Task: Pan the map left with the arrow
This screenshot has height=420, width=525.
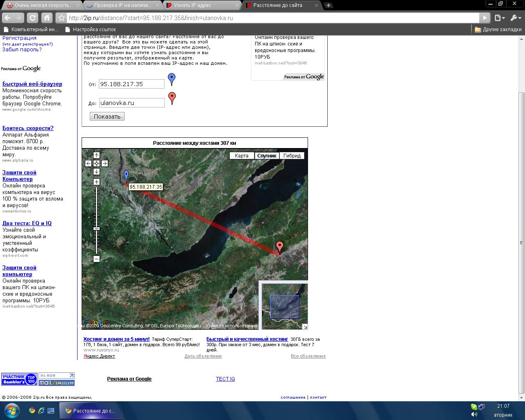Action: pos(88,163)
